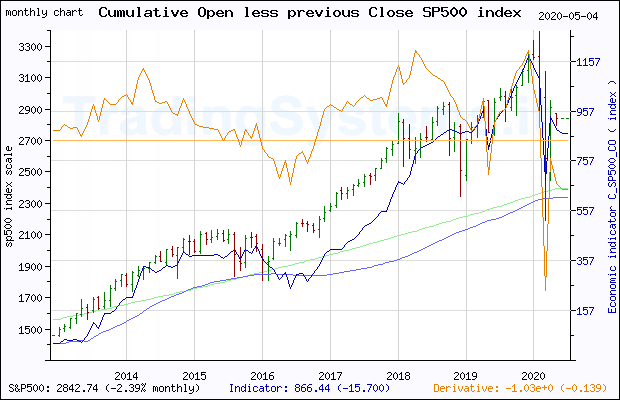Click the 957 value on the right axis
The height and width of the screenshot is (400, 620).
point(585,112)
